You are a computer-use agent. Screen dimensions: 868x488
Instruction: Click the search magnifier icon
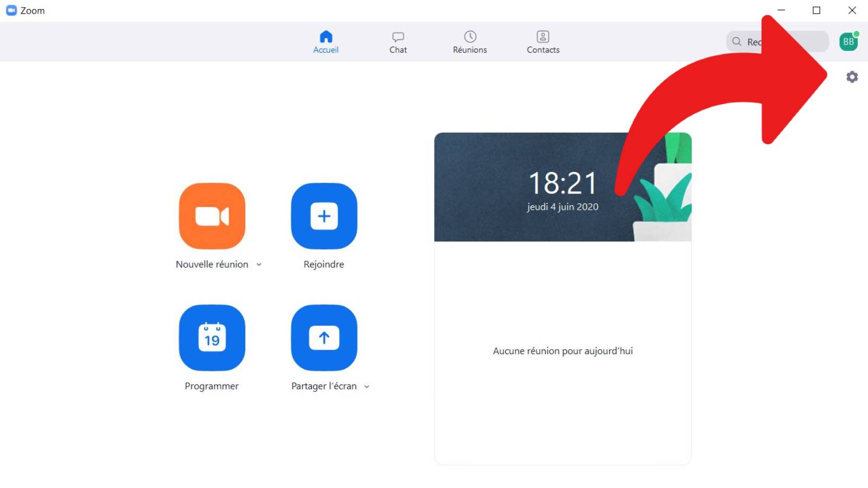pyautogui.click(x=737, y=42)
